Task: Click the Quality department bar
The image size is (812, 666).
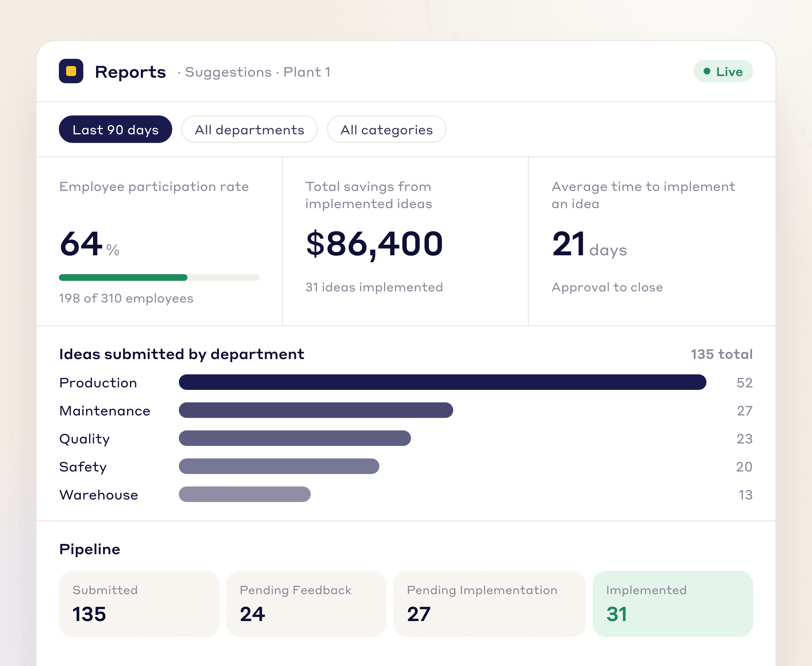Action: coord(295,438)
